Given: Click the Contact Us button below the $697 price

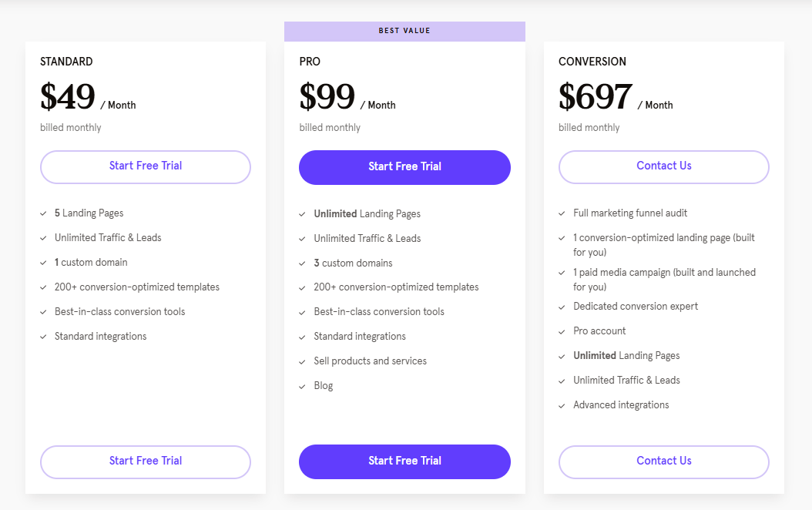Looking at the screenshot, I should point(663,166).
